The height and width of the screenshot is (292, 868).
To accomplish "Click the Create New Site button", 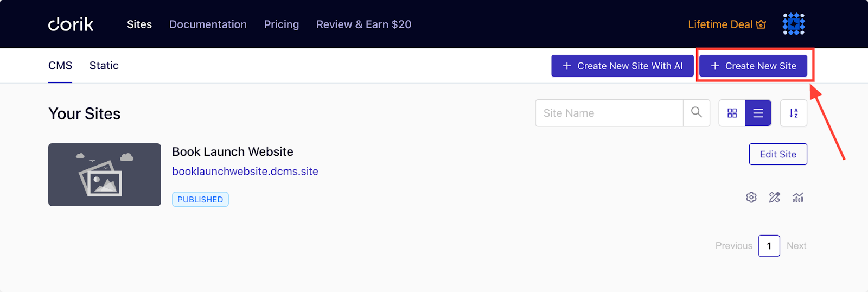I will [x=753, y=66].
